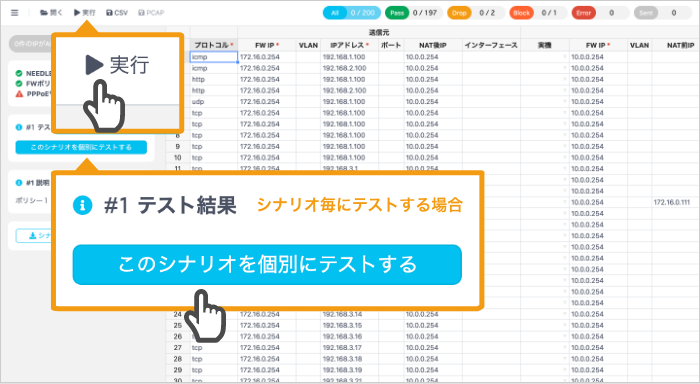Open 実機 dropdown in row 24

[565, 314]
